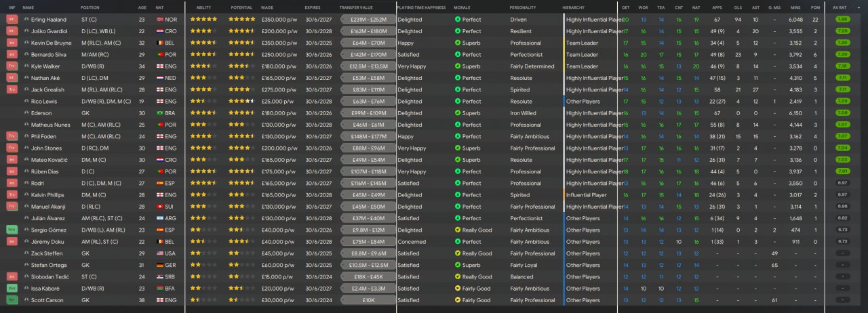The width and height of the screenshot is (868, 313).
Task: Click the green status badge for Scott Carson
Action: 12,300
